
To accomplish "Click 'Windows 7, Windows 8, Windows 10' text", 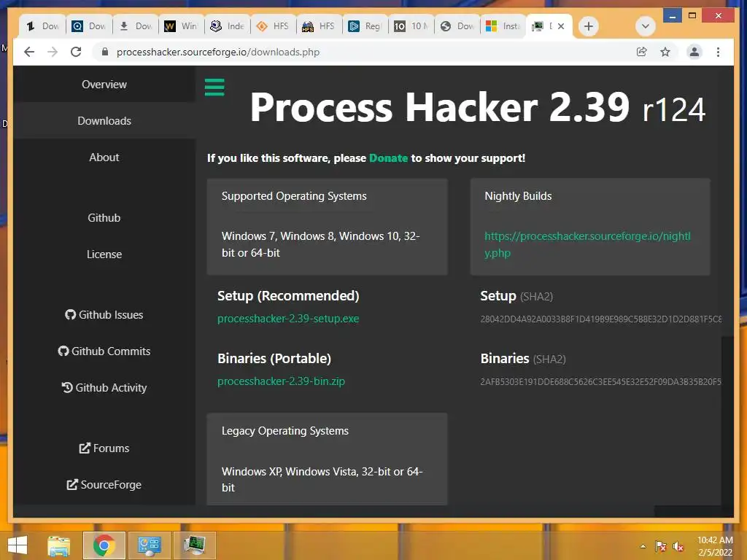I will pyautogui.click(x=311, y=236).
